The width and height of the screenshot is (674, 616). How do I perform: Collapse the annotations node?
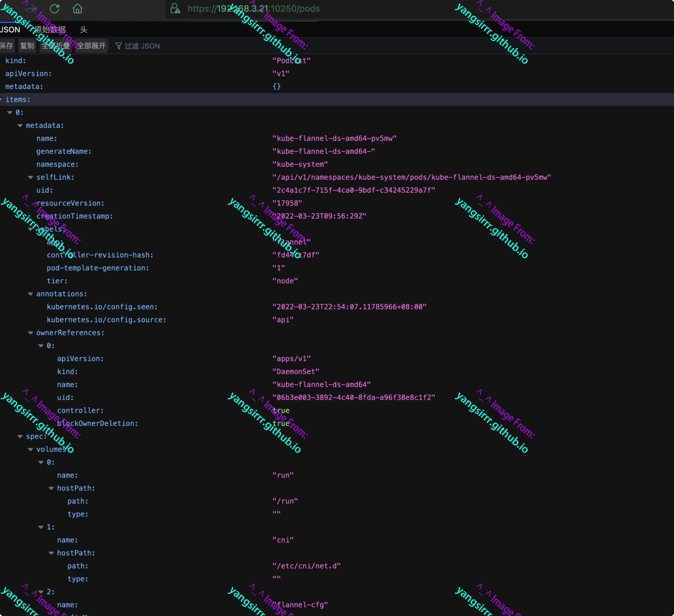[30, 294]
